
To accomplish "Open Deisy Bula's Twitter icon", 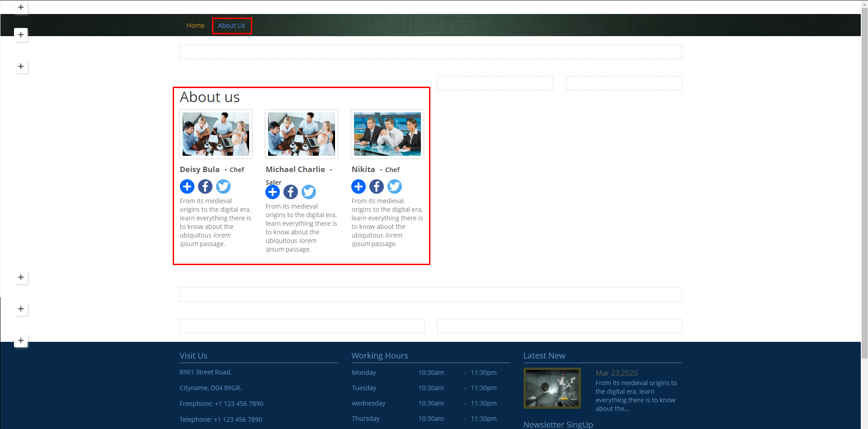I will pos(223,187).
